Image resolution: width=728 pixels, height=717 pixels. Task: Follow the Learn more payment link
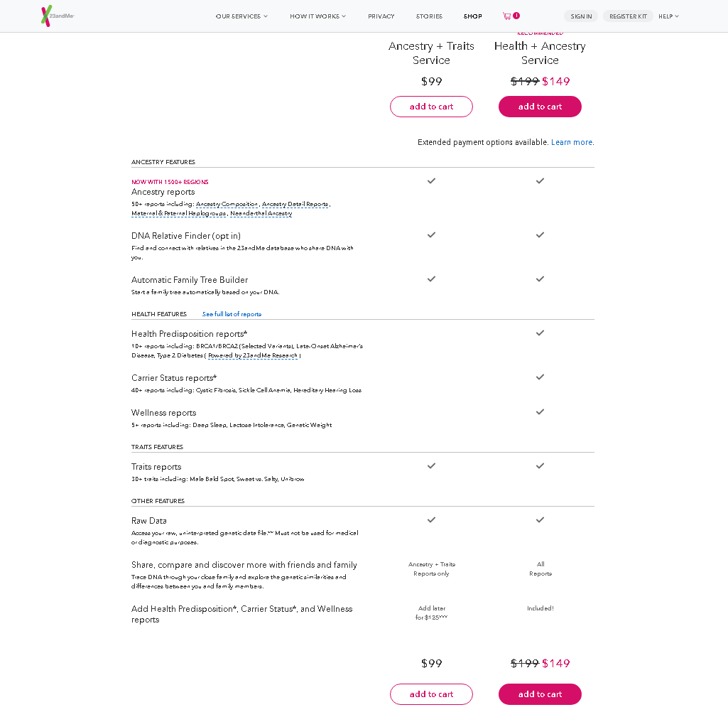coord(572,142)
